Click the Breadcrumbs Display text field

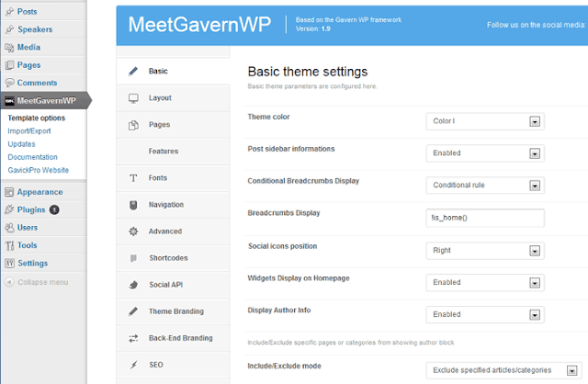pos(486,217)
